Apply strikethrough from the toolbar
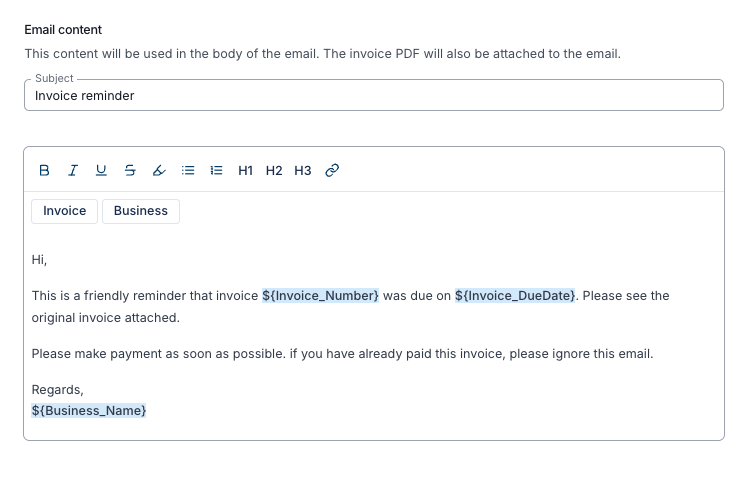 (x=130, y=171)
